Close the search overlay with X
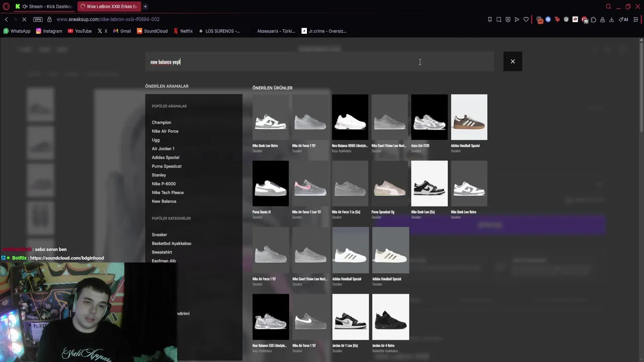Image resolution: width=644 pixels, height=362 pixels. pyautogui.click(x=513, y=61)
